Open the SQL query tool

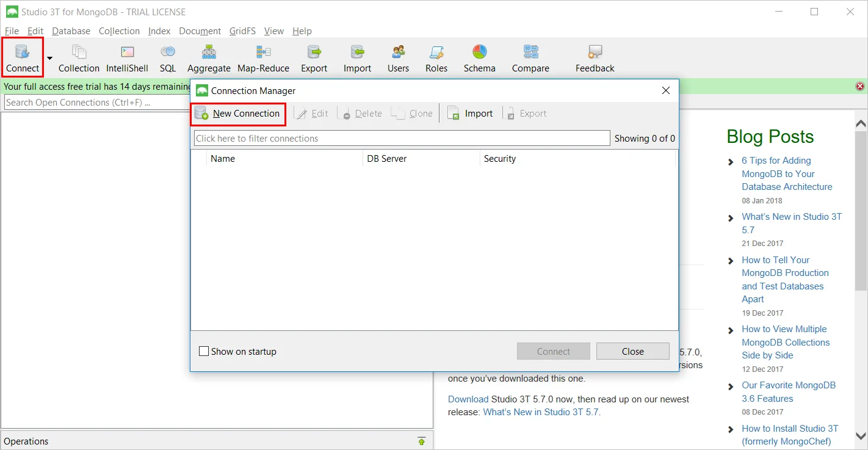point(168,59)
